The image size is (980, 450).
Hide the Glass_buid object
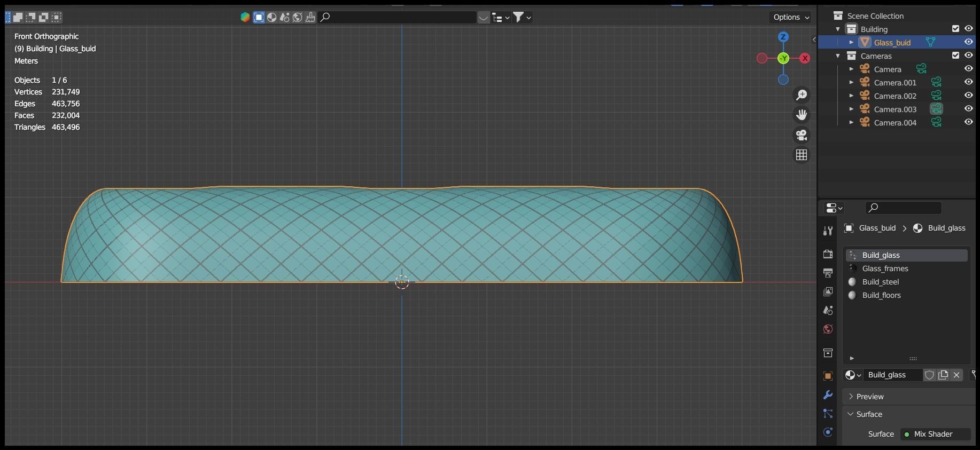tap(968, 42)
